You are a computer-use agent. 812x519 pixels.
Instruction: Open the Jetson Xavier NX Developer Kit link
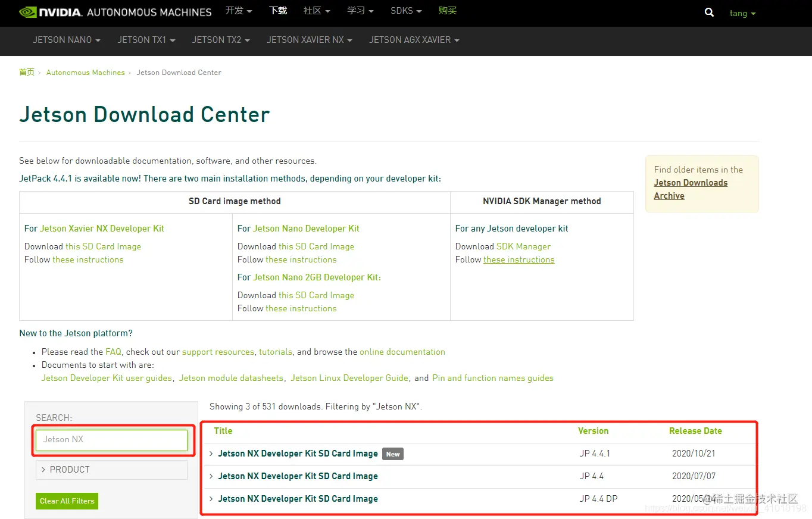102,229
